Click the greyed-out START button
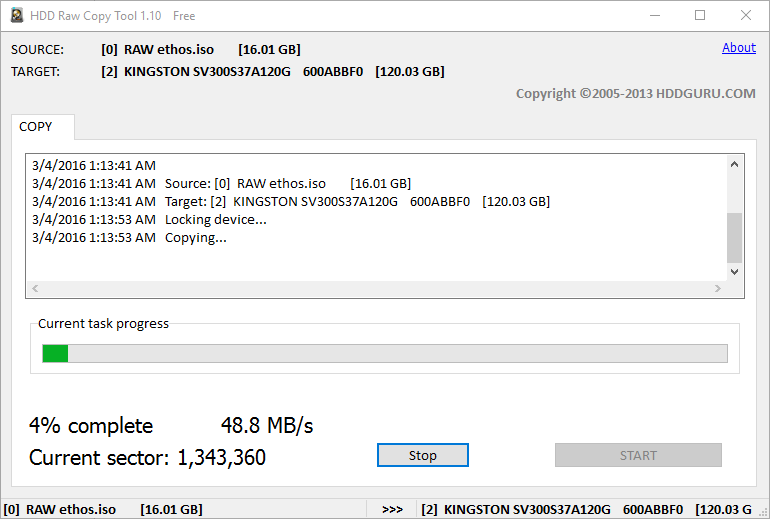This screenshot has width=770, height=519. (638, 455)
